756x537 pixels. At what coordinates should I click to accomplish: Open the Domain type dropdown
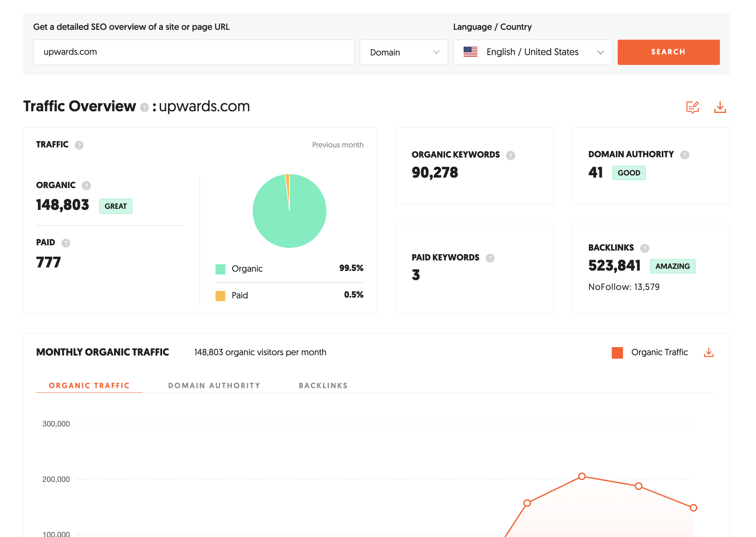[404, 52]
